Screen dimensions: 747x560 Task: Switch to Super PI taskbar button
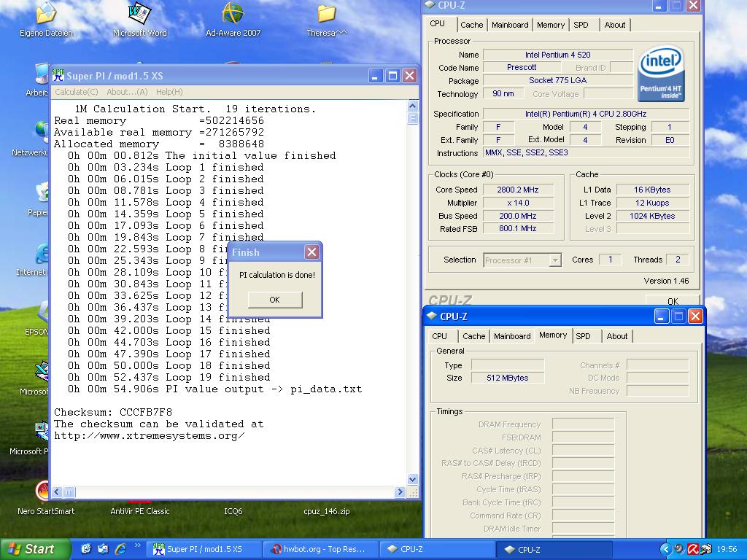(204, 549)
